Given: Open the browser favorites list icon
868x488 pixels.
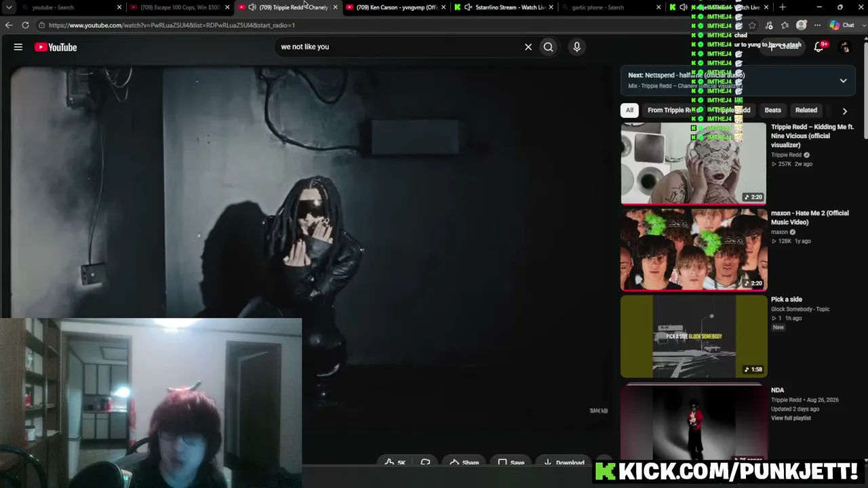Looking at the screenshot, I should click(785, 25).
